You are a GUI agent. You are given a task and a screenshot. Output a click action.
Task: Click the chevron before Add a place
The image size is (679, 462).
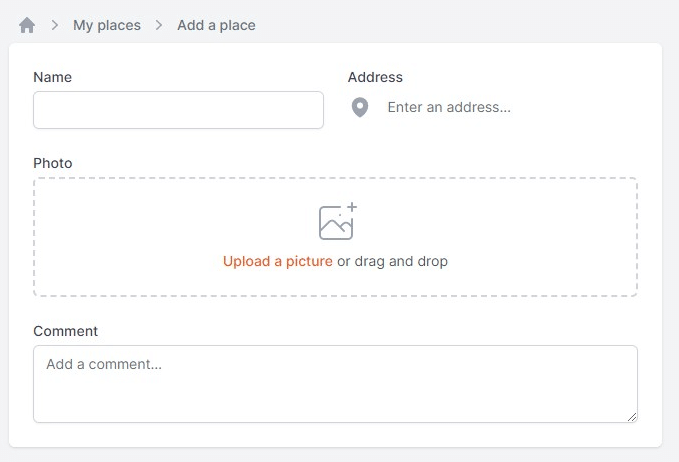tap(159, 25)
